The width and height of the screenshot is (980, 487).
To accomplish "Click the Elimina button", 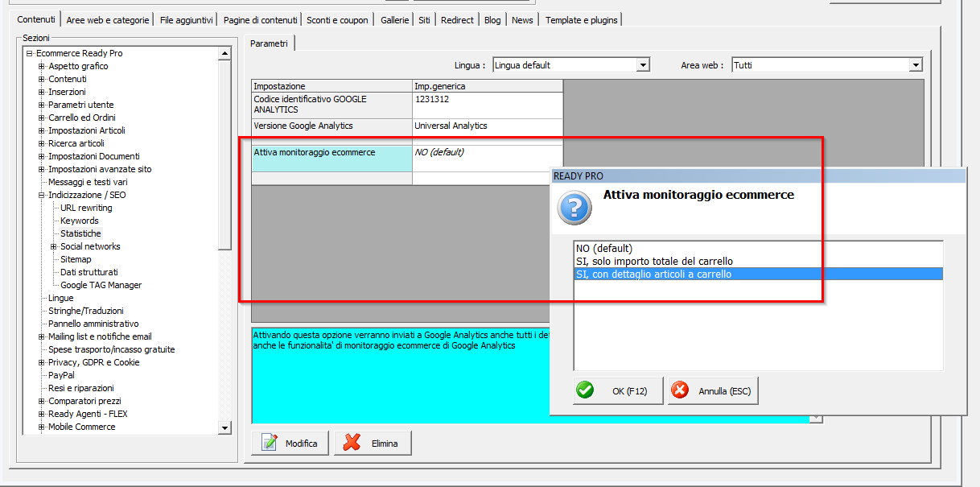I will (x=373, y=443).
